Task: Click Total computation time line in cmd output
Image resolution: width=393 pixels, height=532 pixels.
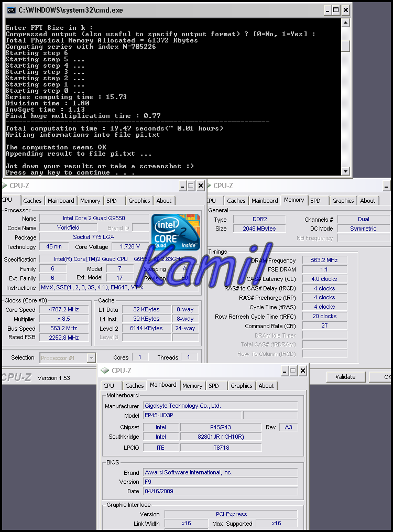Action: point(114,128)
